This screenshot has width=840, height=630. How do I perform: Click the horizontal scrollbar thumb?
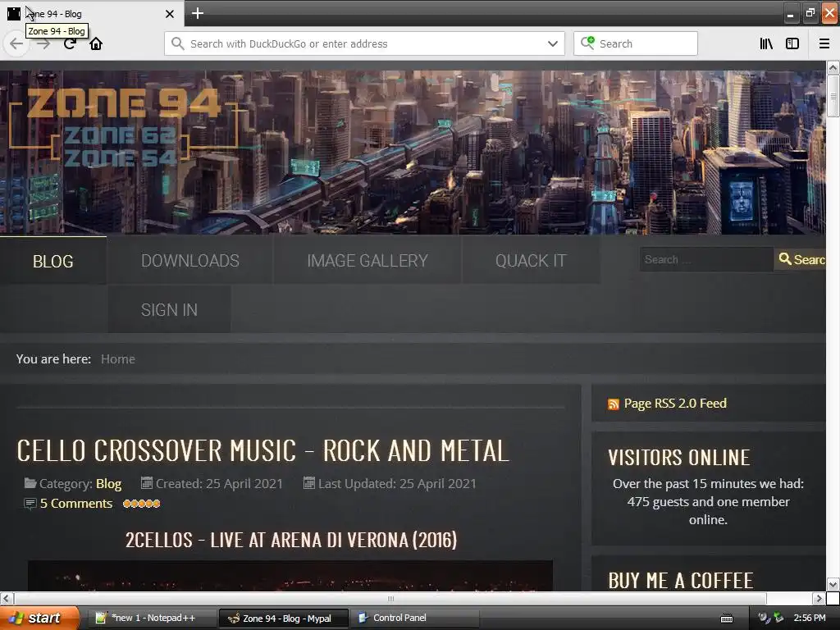[390, 598]
